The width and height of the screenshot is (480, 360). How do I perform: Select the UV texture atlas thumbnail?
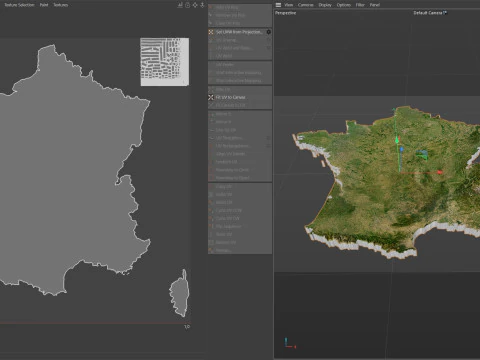coord(165,62)
